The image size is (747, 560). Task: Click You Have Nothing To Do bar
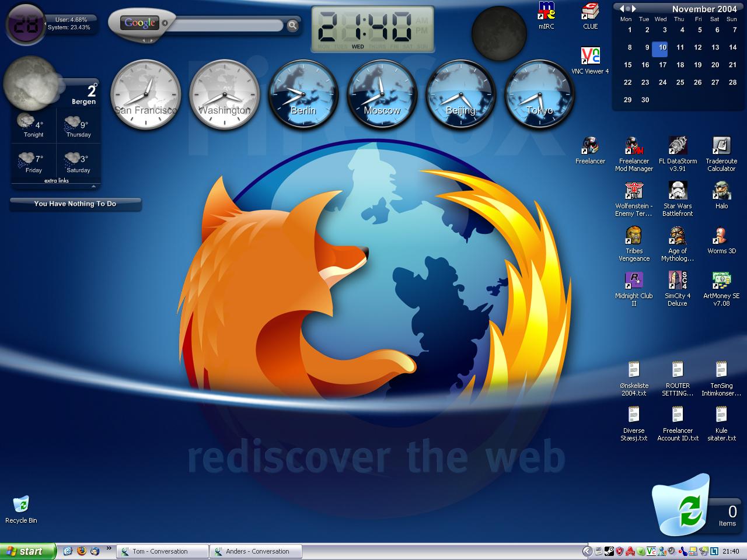75,204
